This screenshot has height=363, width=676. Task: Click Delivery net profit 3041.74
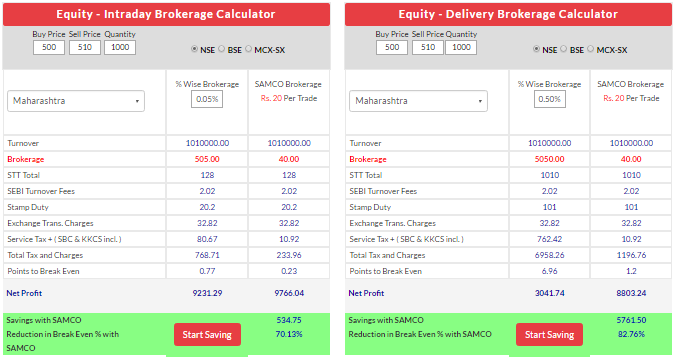coord(550,293)
